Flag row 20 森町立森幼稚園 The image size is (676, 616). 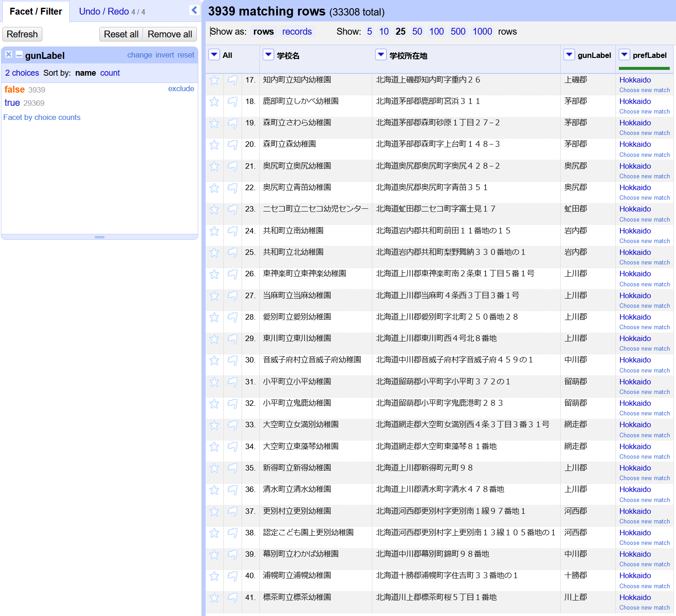[232, 145]
